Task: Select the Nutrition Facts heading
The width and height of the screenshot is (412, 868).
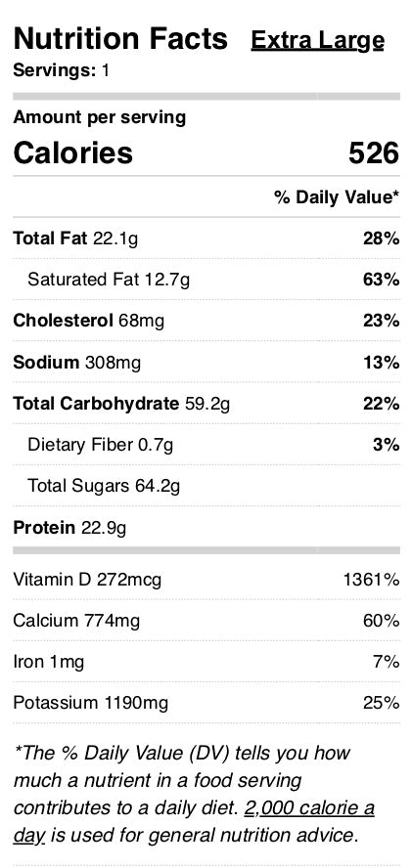Action: pyautogui.click(x=120, y=39)
